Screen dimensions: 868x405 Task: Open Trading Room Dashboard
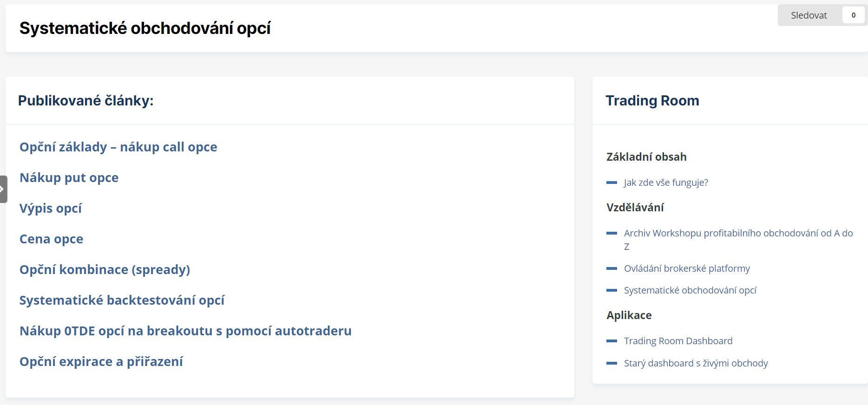(x=678, y=341)
